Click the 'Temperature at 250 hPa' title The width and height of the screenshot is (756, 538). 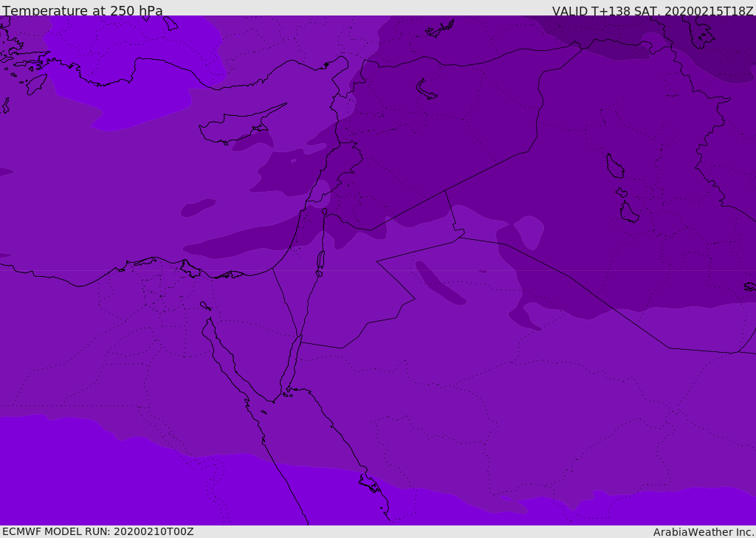[83, 10]
